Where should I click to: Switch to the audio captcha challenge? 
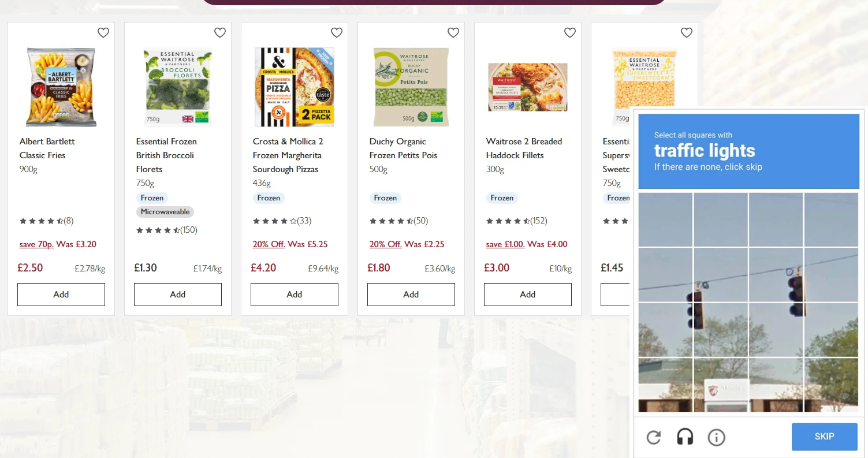tap(684, 437)
